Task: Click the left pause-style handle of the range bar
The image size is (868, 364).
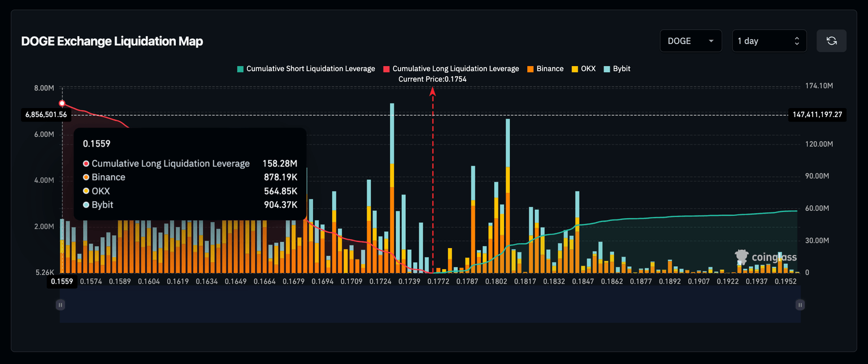Action: tap(60, 305)
